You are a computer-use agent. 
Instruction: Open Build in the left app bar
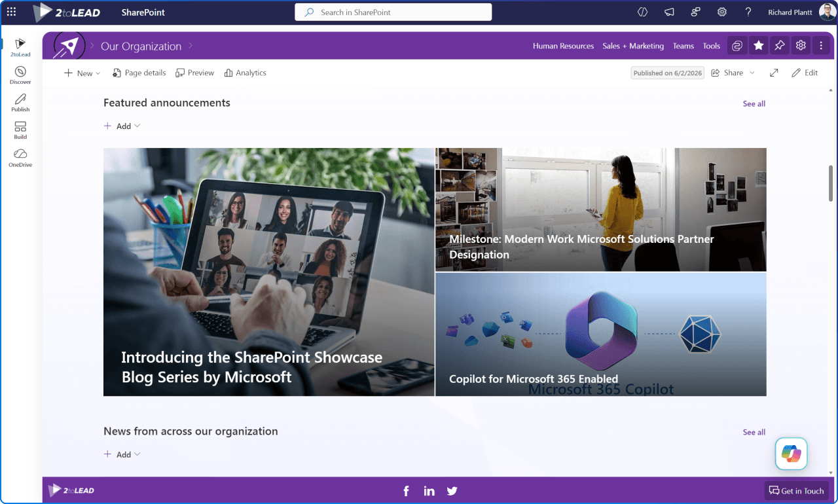tap(20, 130)
